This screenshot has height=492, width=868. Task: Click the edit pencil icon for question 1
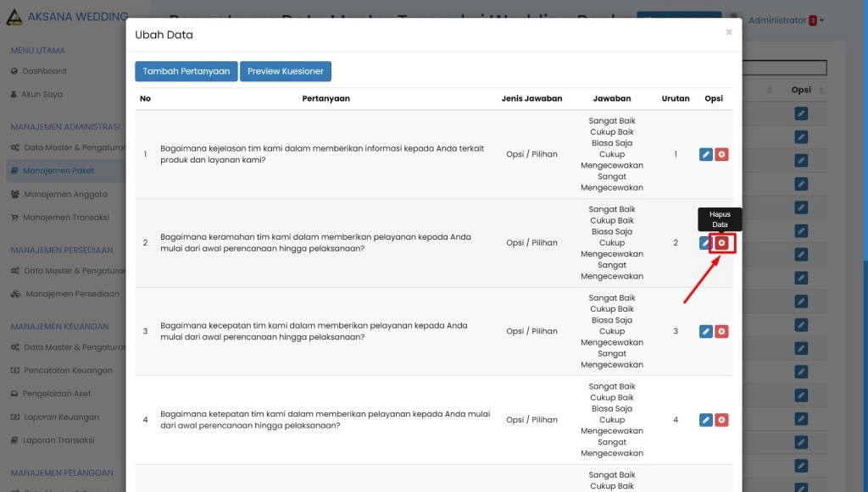coord(706,154)
